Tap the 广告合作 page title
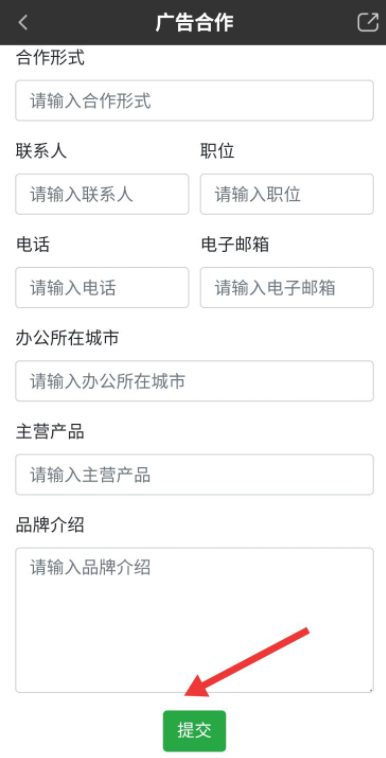 [194, 23]
